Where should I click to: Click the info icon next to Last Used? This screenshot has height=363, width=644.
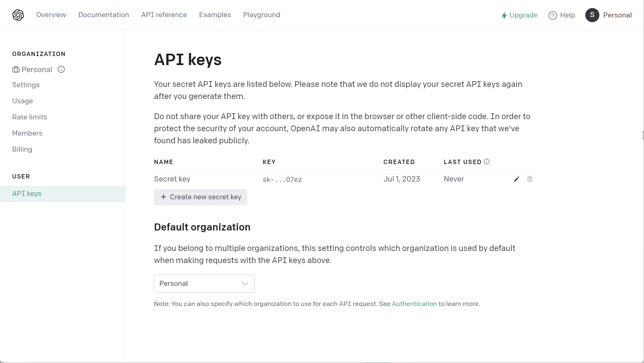(x=487, y=162)
